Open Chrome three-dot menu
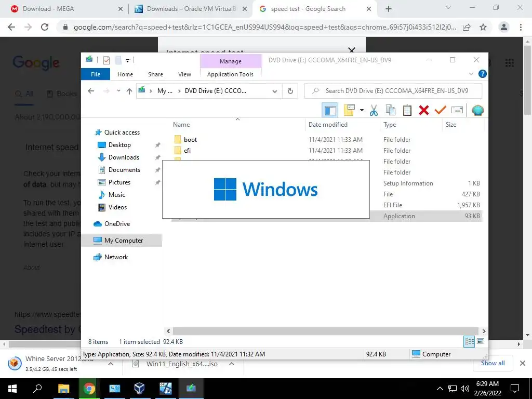This screenshot has height=399, width=532. (521, 27)
